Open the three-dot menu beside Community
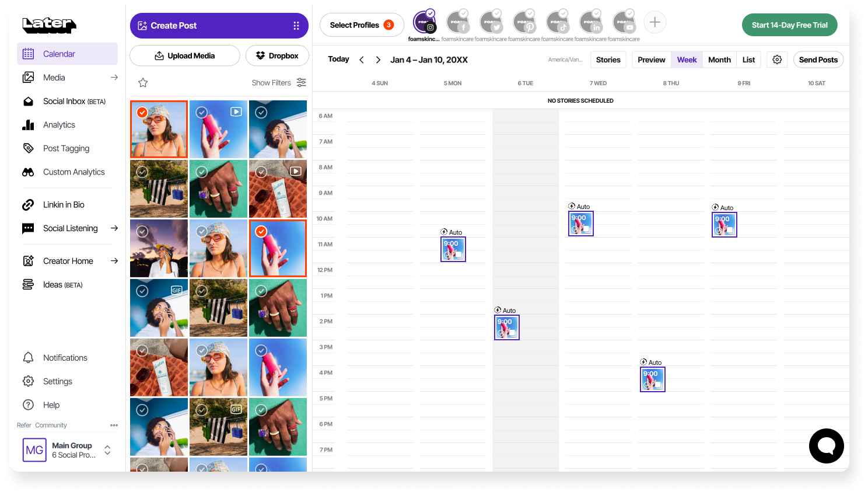Image resolution: width=868 pixels, height=495 pixels. point(114,425)
